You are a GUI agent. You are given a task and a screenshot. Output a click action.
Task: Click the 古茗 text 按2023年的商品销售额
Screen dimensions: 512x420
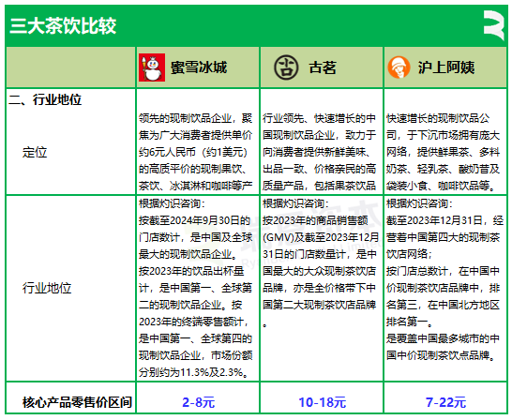point(315,220)
